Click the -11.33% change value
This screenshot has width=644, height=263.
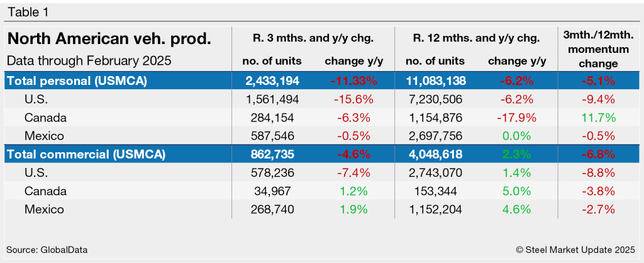pyautogui.click(x=354, y=81)
